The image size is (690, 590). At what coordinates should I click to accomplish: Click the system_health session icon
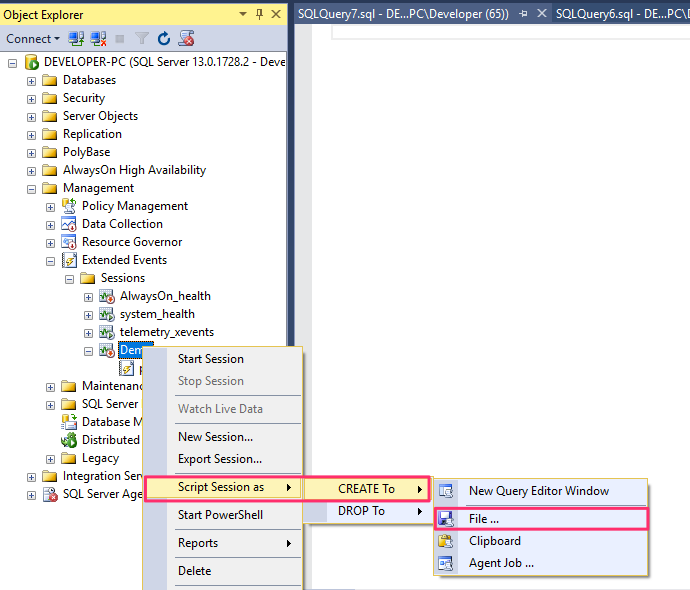(x=107, y=314)
